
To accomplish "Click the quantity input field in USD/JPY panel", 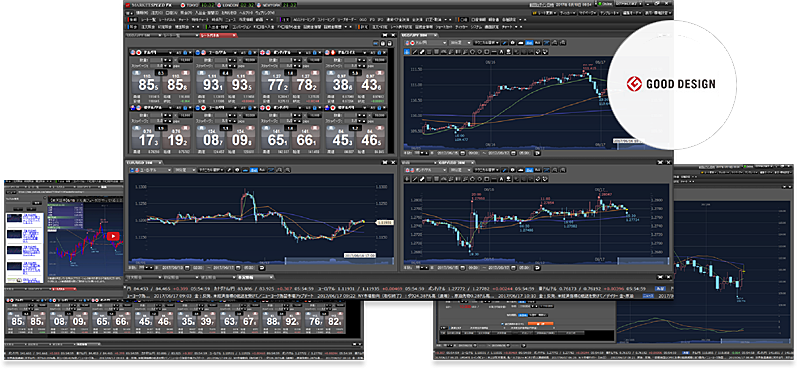I will pyautogui.click(x=156, y=60).
